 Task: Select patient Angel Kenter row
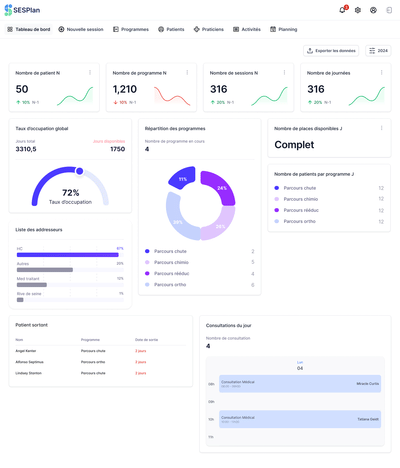[x=101, y=351]
